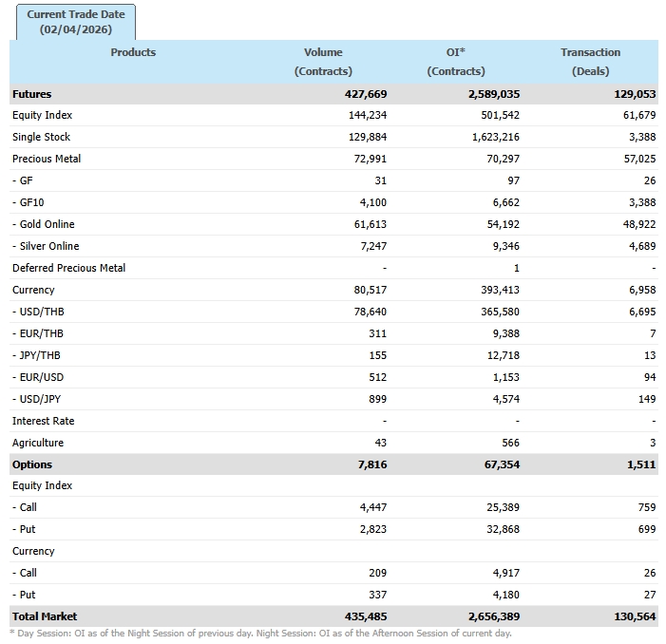Select the Deferred Precious Metal row
666x644 pixels.
pyautogui.click(x=69, y=268)
